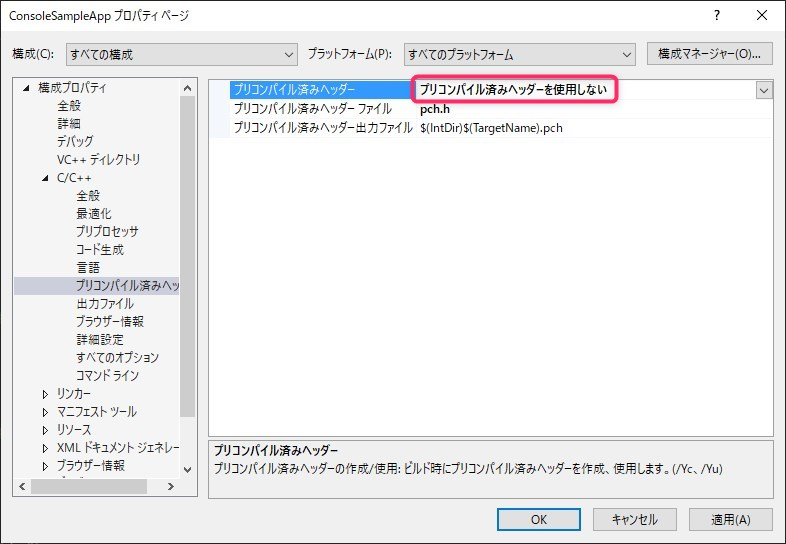Image resolution: width=786 pixels, height=544 pixels.
Task: Select the コード生成 tree item
Action: coord(100,250)
